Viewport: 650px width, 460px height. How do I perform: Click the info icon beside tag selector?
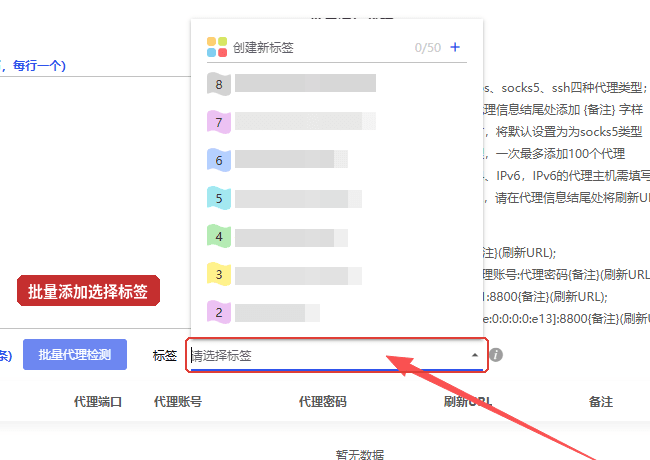point(496,355)
